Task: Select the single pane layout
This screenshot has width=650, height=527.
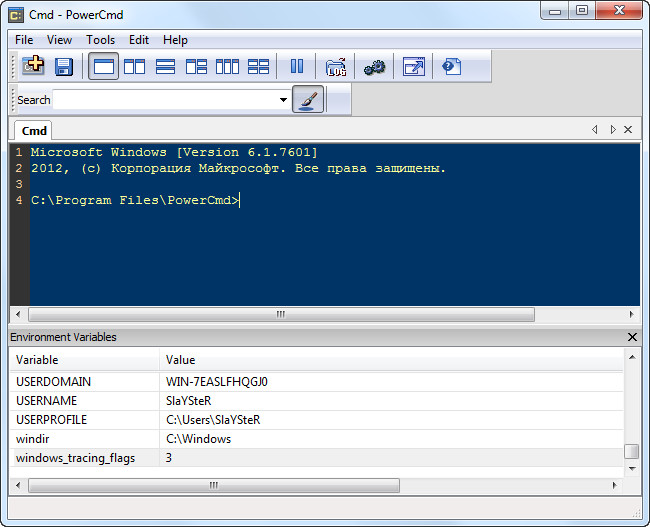Action: point(103,67)
